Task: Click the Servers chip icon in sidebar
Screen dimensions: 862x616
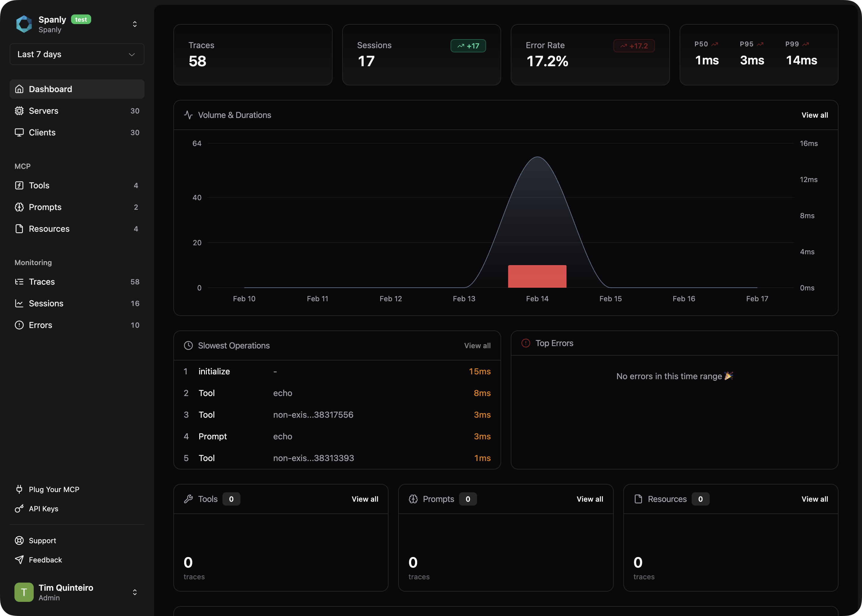Action: 19,111
